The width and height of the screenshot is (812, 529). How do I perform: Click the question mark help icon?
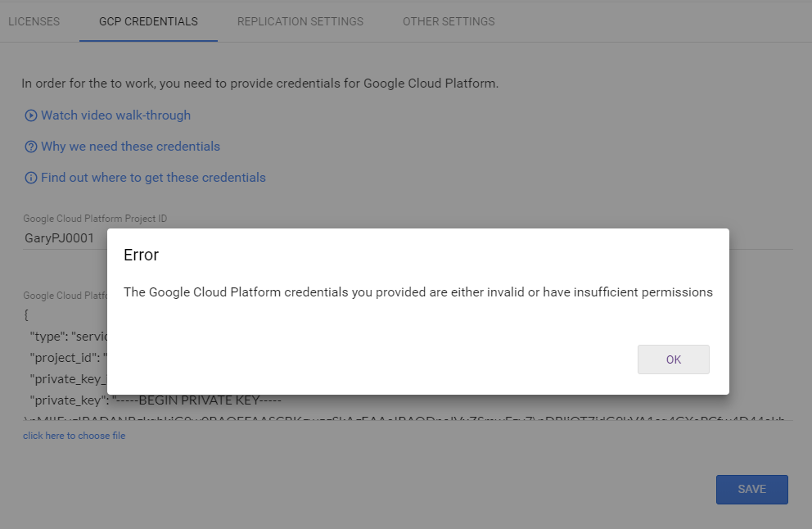coord(31,147)
